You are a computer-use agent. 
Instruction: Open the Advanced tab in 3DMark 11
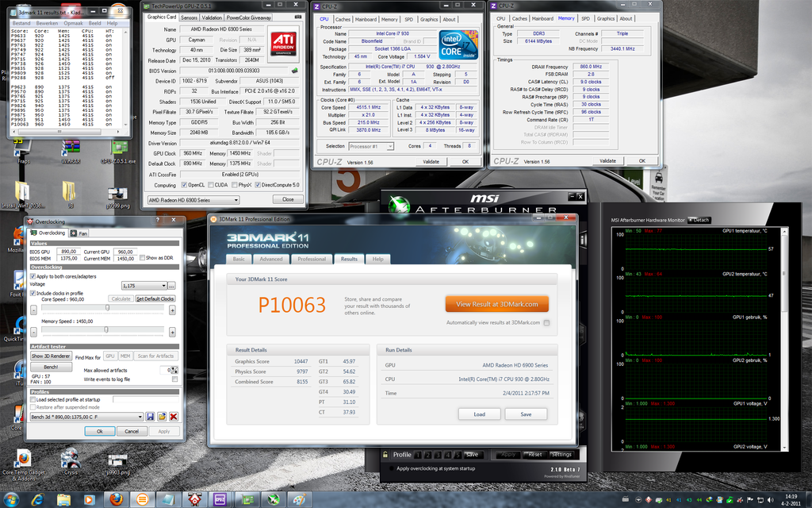tap(270, 259)
